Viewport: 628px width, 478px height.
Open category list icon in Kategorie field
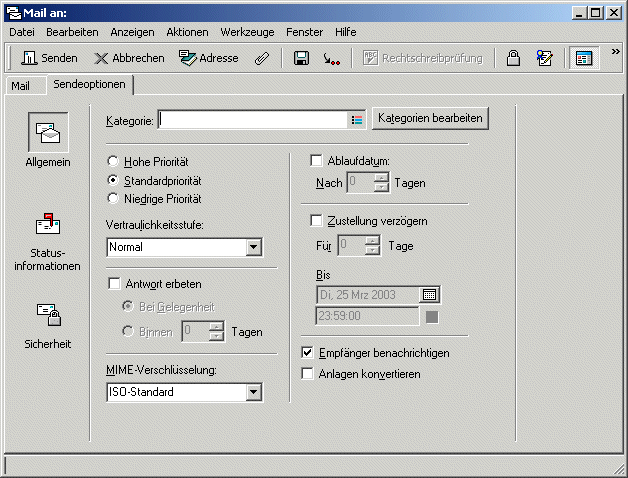pyautogui.click(x=357, y=120)
